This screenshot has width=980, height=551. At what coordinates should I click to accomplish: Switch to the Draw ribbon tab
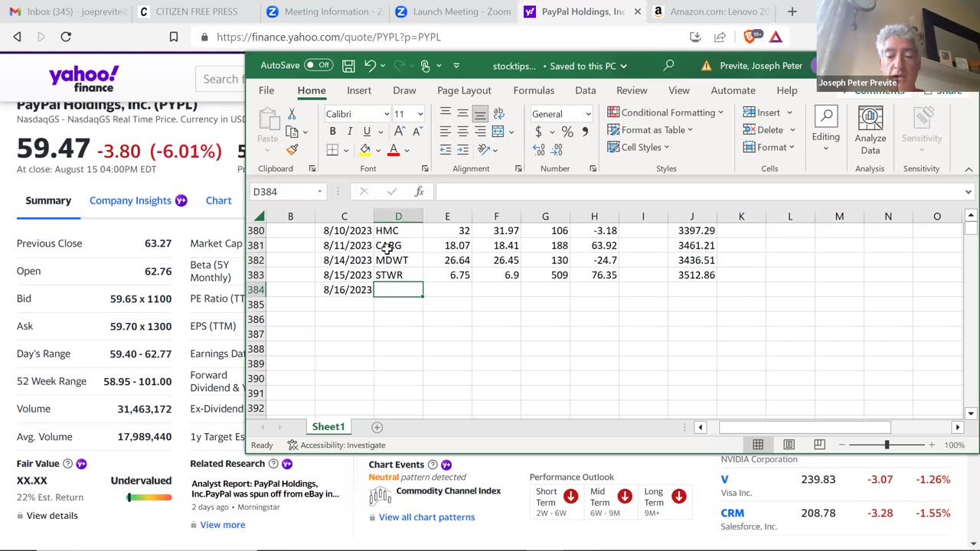[404, 90]
